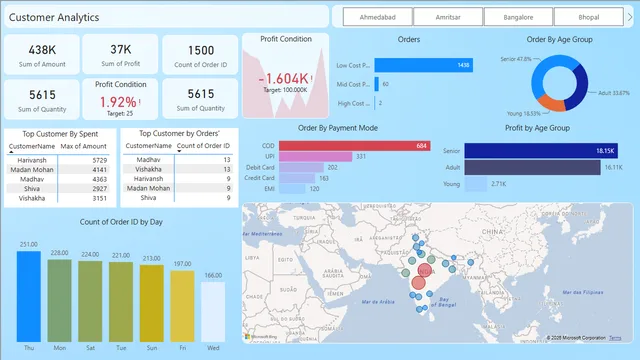Select the Wed bar showing 166.00
640x360 pixels.
pos(213,312)
